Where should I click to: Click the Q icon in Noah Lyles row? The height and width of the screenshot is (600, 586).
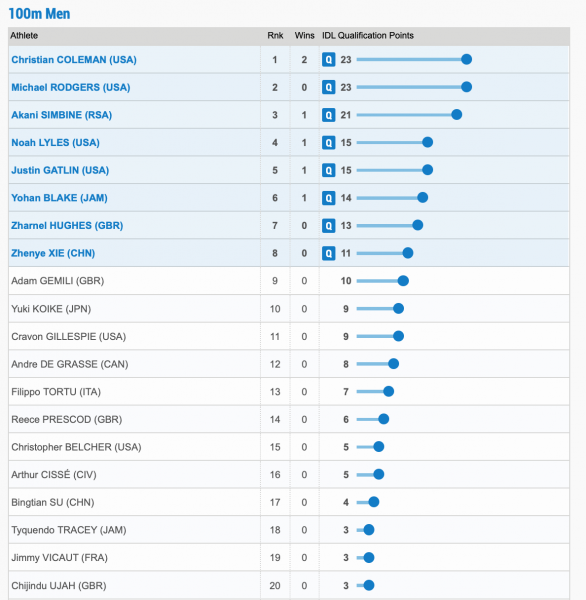pos(328,143)
